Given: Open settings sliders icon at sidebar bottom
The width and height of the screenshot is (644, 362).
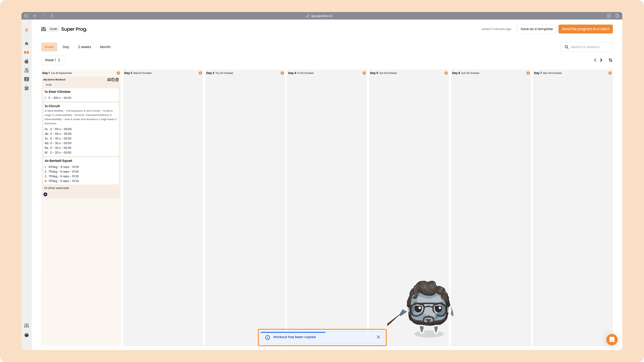Looking at the screenshot, I should click(27, 325).
